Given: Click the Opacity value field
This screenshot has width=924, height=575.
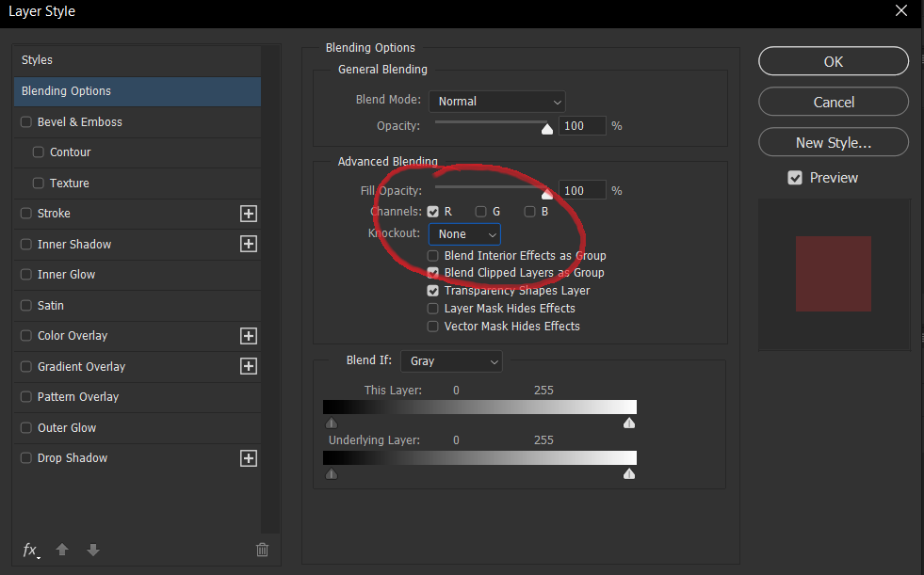Looking at the screenshot, I should pos(582,125).
